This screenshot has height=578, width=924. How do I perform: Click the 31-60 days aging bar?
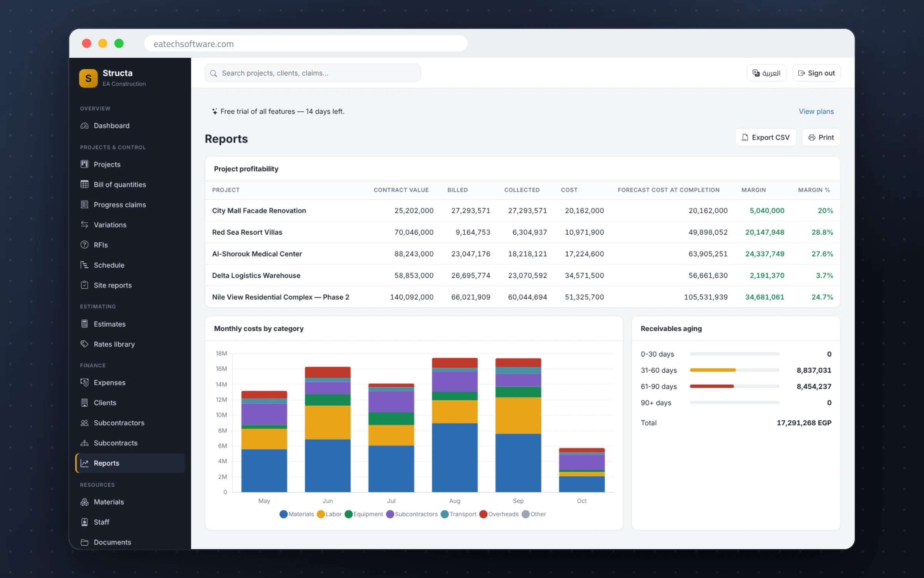(x=734, y=370)
